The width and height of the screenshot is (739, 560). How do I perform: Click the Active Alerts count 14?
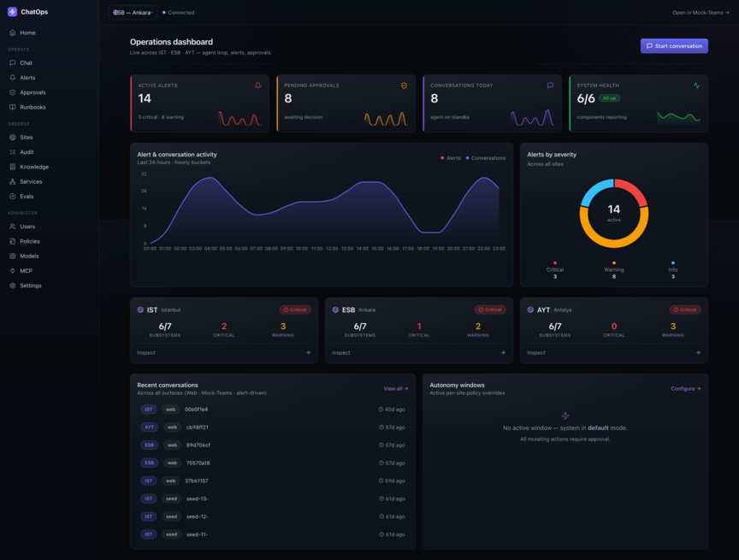click(145, 98)
